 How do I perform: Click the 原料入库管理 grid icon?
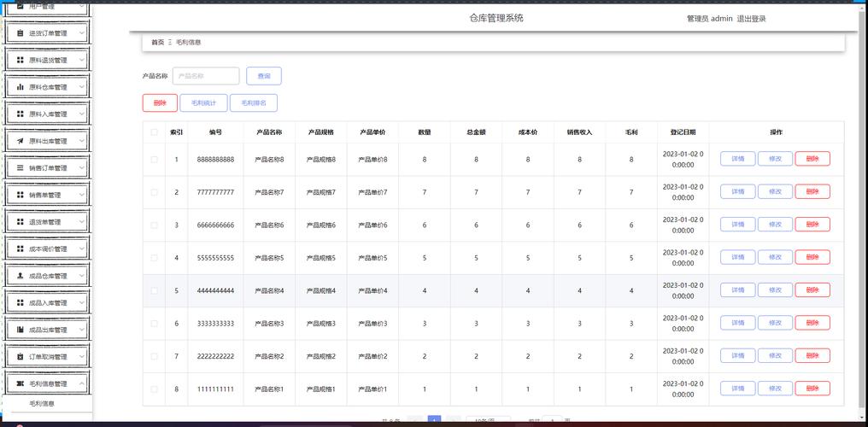click(x=20, y=114)
